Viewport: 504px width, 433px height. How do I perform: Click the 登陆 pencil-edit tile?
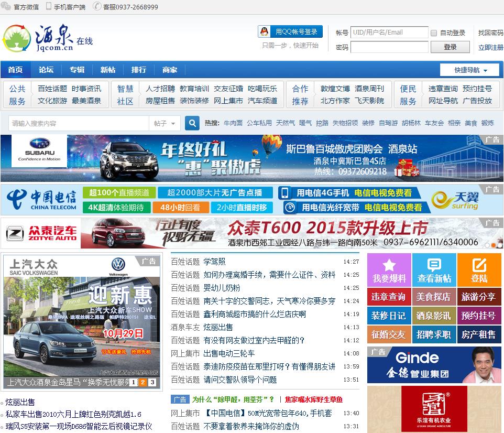pyautogui.click(x=479, y=270)
